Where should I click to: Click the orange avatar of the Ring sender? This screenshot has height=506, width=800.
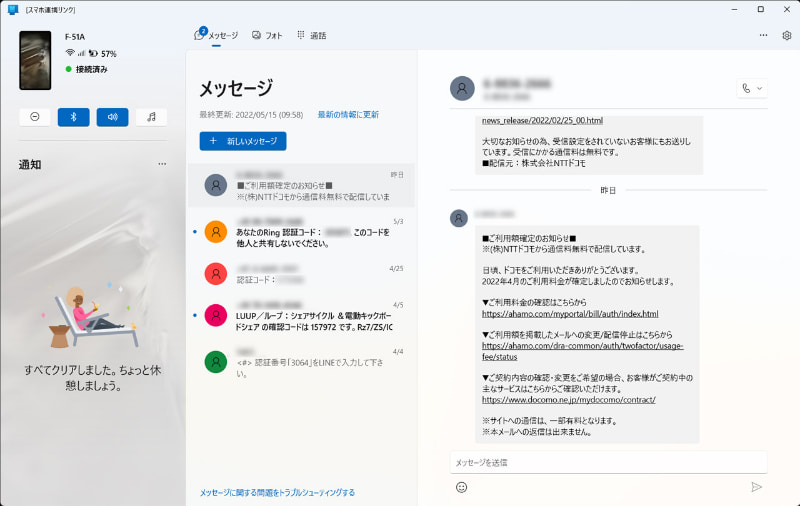[216, 232]
